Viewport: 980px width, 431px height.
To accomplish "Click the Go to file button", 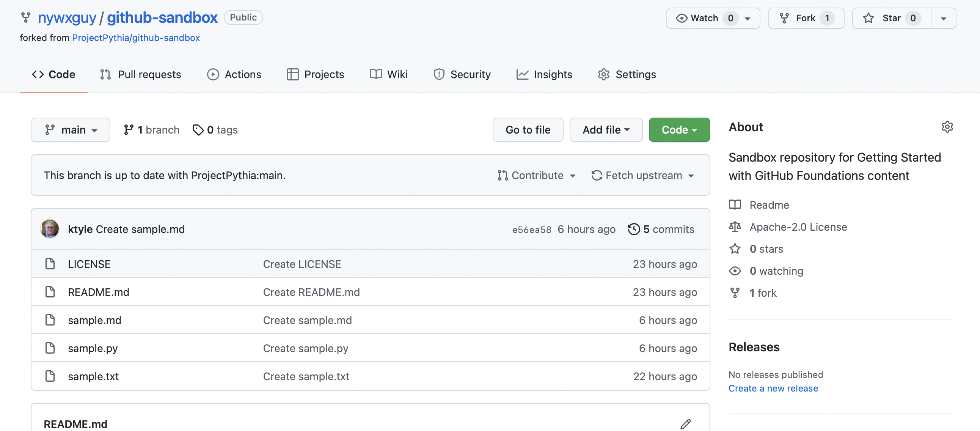I will 528,130.
